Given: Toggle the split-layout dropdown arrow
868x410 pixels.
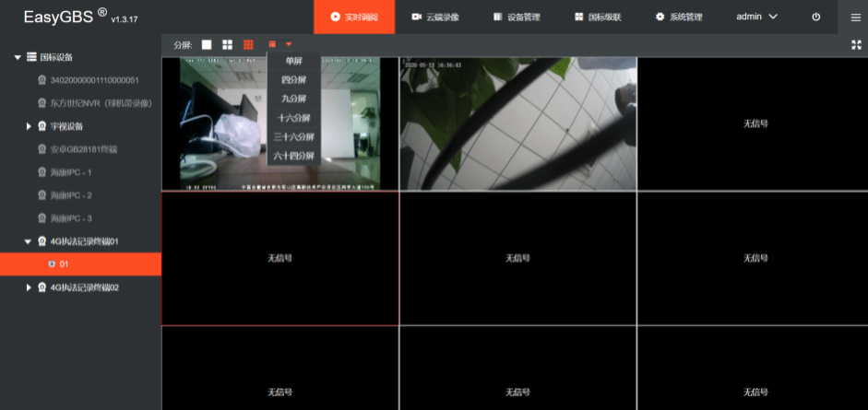Looking at the screenshot, I should (289, 44).
